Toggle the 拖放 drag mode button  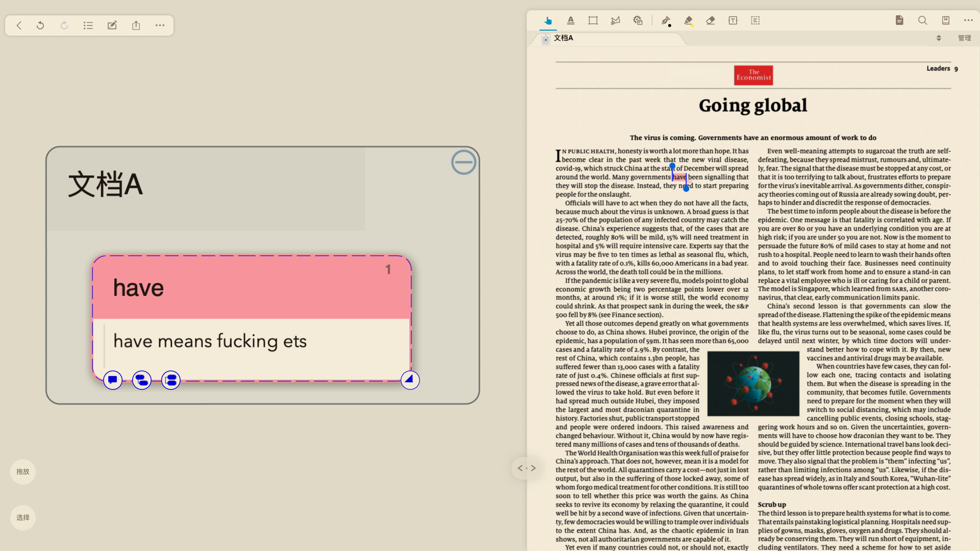pyautogui.click(x=23, y=472)
